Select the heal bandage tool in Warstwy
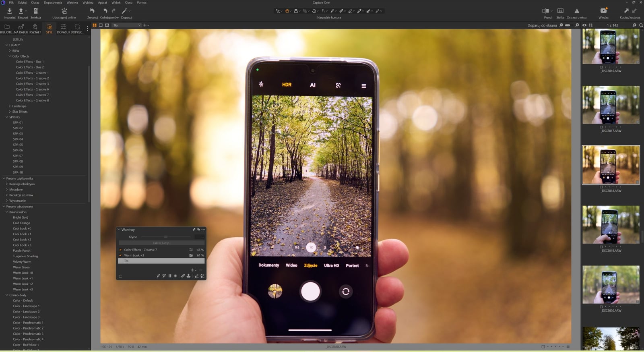The image size is (644, 352). click(x=183, y=276)
